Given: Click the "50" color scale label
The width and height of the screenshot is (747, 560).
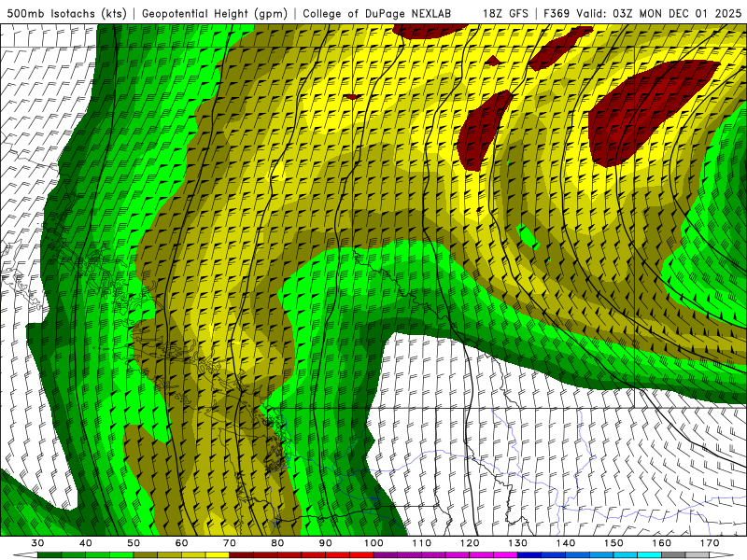Looking at the screenshot, I should pos(134,543).
